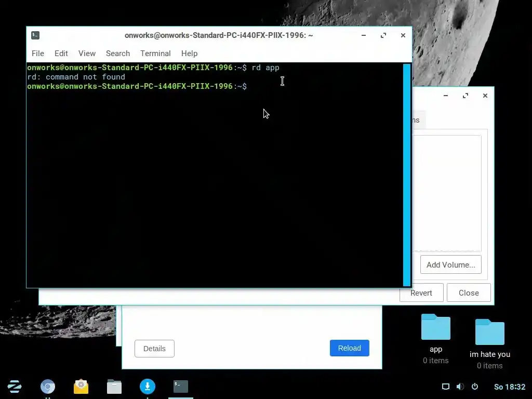Click the terminal icon in title bar

(x=35, y=35)
